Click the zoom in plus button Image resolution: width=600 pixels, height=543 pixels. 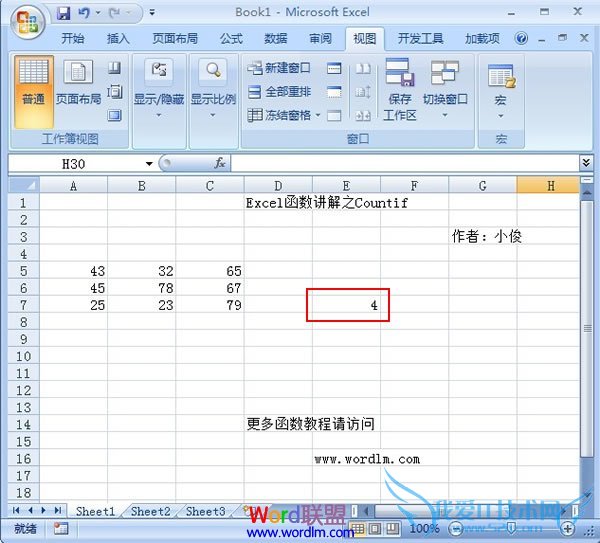(x=567, y=529)
